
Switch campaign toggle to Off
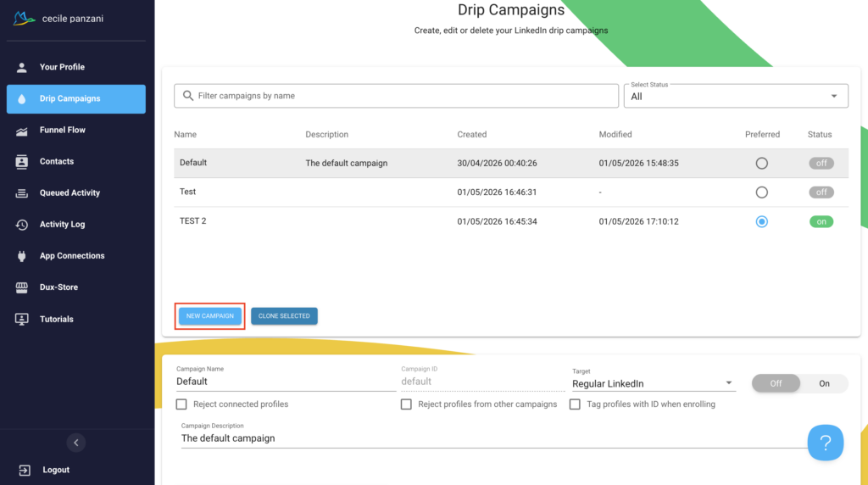pyautogui.click(x=776, y=384)
